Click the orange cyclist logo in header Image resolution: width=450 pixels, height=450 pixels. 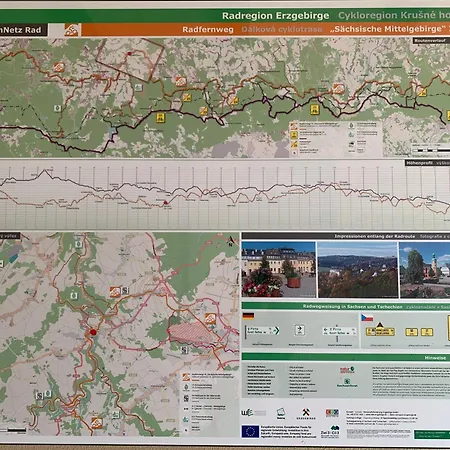(72, 30)
